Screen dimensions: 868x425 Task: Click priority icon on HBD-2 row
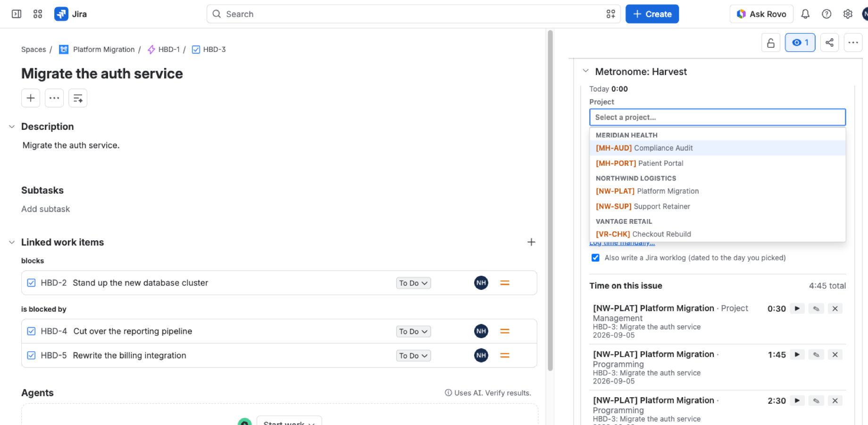pos(505,283)
